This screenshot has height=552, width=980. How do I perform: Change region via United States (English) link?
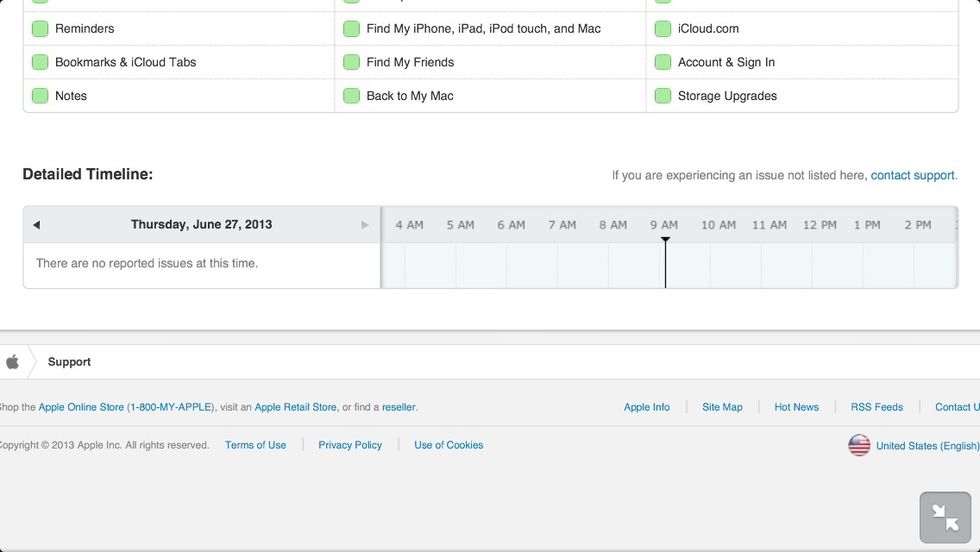(x=928, y=446)
